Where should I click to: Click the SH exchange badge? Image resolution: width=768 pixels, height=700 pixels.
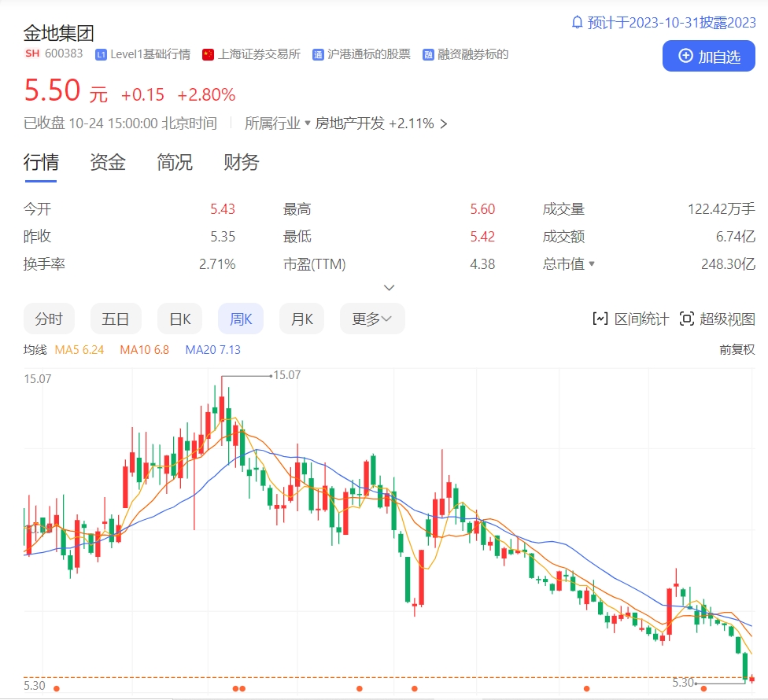pos(32,53)
